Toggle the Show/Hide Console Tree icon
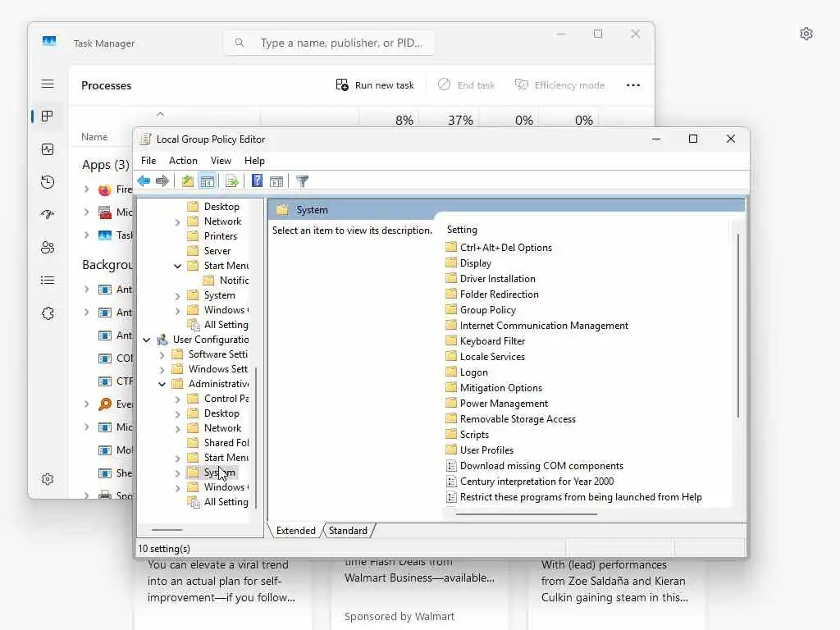The image size is (840, 630). tap(207, 181)
